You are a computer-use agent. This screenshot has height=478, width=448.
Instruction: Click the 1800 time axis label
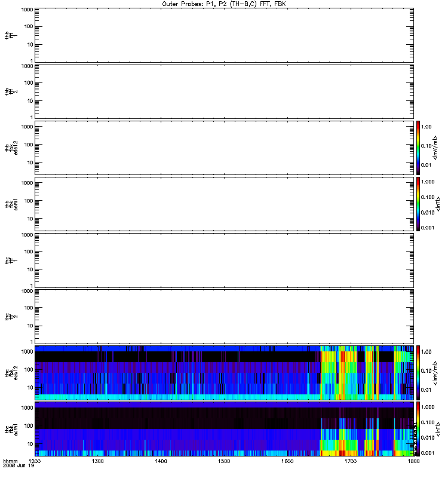tap(413, 461)
